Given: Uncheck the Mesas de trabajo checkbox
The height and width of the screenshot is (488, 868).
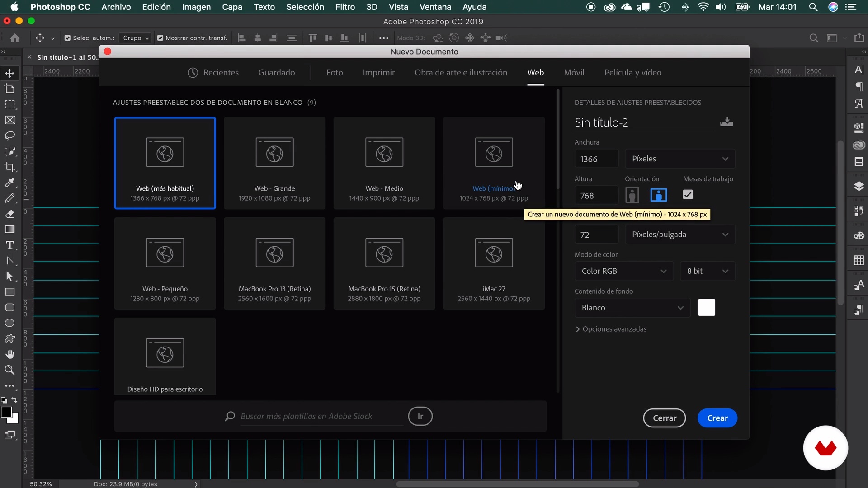Looking at the screenshot, I should 688,195.
